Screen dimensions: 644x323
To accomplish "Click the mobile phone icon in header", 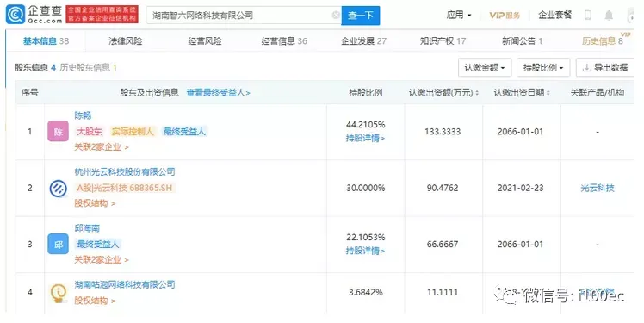I will click(x=588, y=16).
